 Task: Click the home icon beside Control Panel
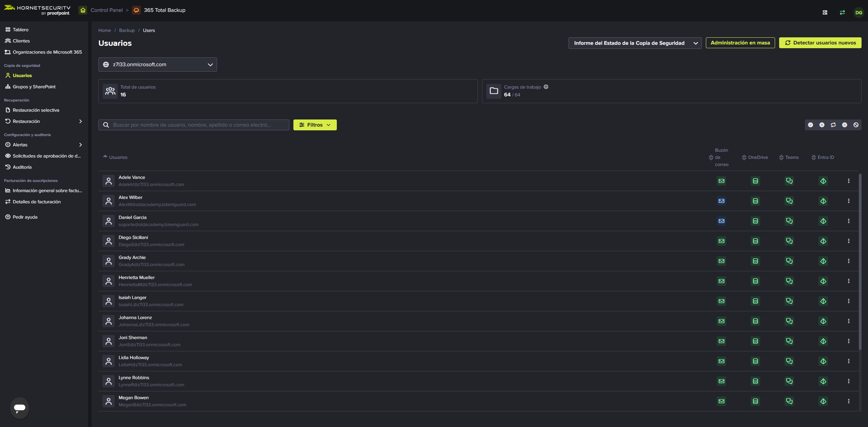click(x=83, y=10)
